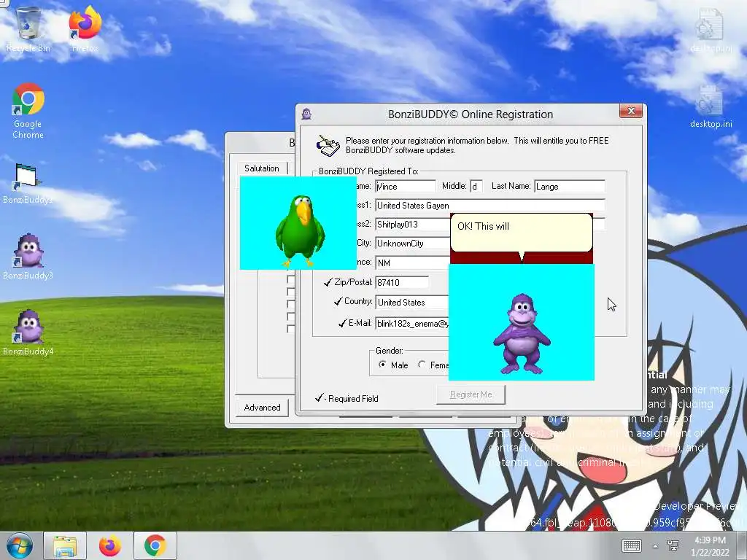The width and height of the screenshot is (747, 560).
Task: Click the network tray icon
Action: [673, 545]
